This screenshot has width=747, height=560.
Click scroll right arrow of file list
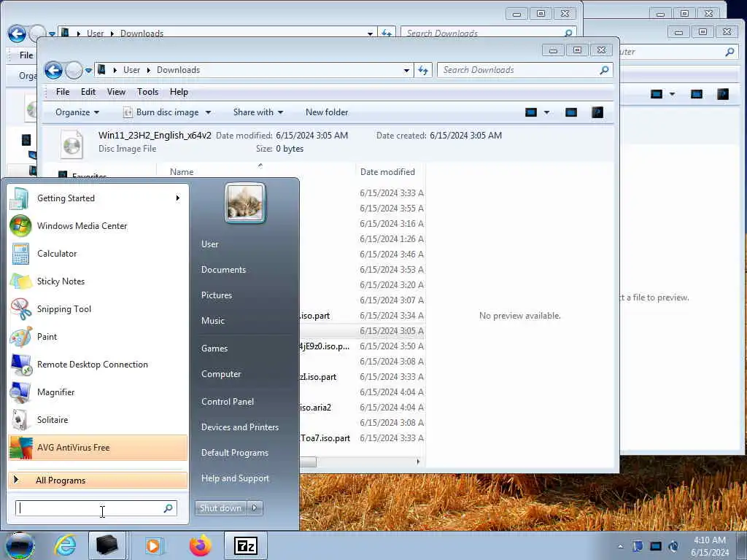point(418,462)
